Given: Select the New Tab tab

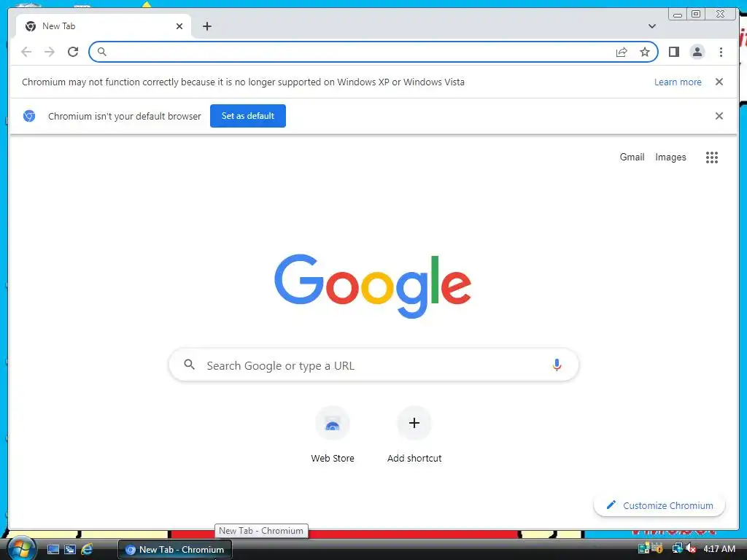Looking at the screenshot, I should tap(104, 26).
